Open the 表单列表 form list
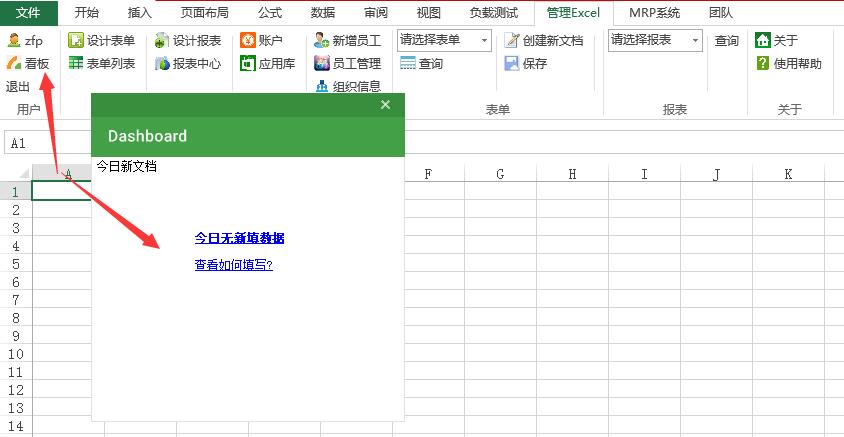This screenshot has height=437, width=844. pos(76,63)
